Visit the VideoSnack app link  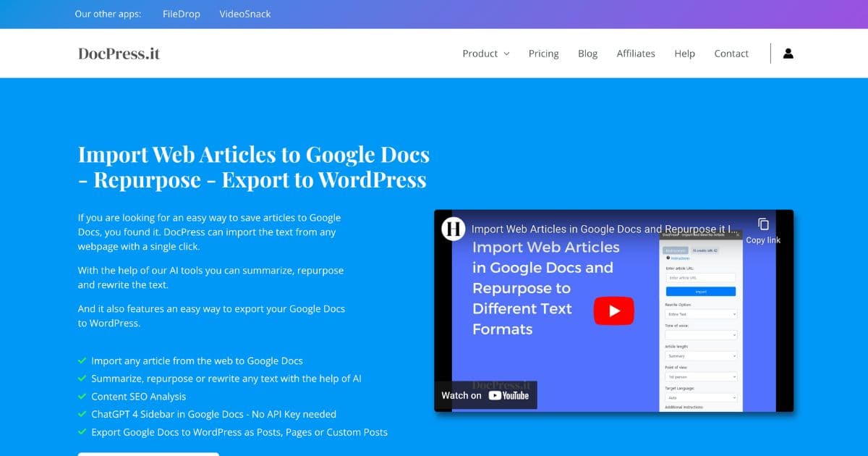(245, 14)
